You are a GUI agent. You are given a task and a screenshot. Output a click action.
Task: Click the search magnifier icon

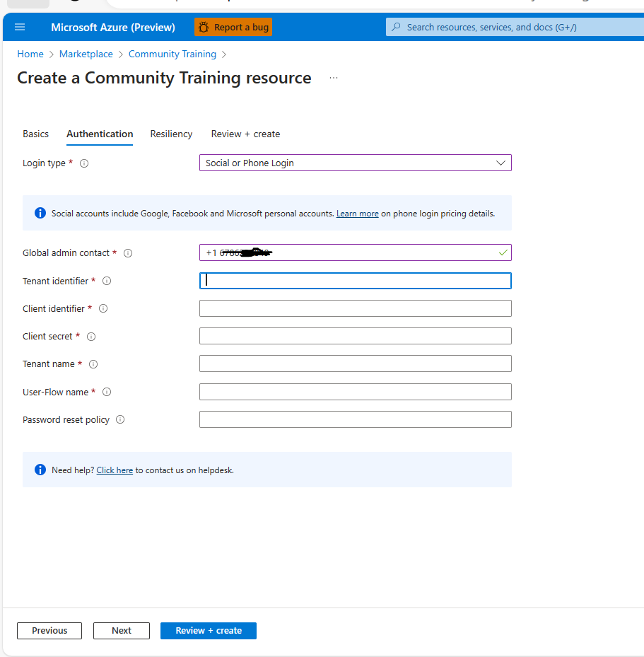tap(396, 27)
